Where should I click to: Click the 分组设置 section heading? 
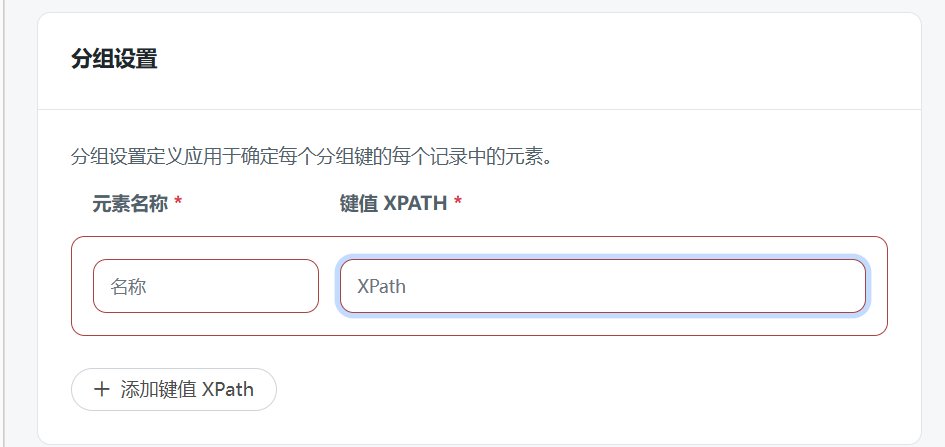114,59
